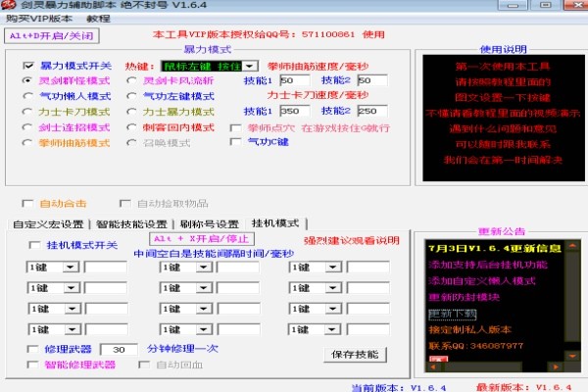This screenshot has width=588, height=392.
Task: Tick the 自动合击 checkbox
Action: click(x=28, y=204)
